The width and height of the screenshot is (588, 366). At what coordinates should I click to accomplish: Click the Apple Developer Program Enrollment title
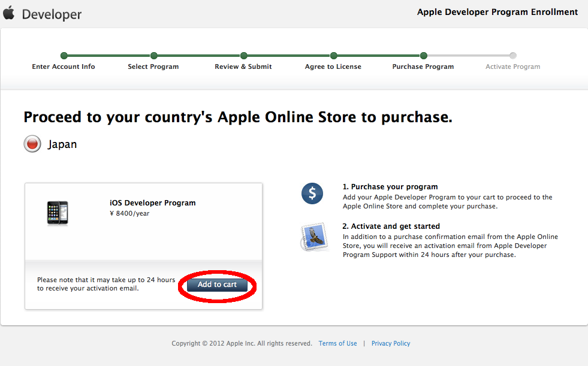(497, 12)
